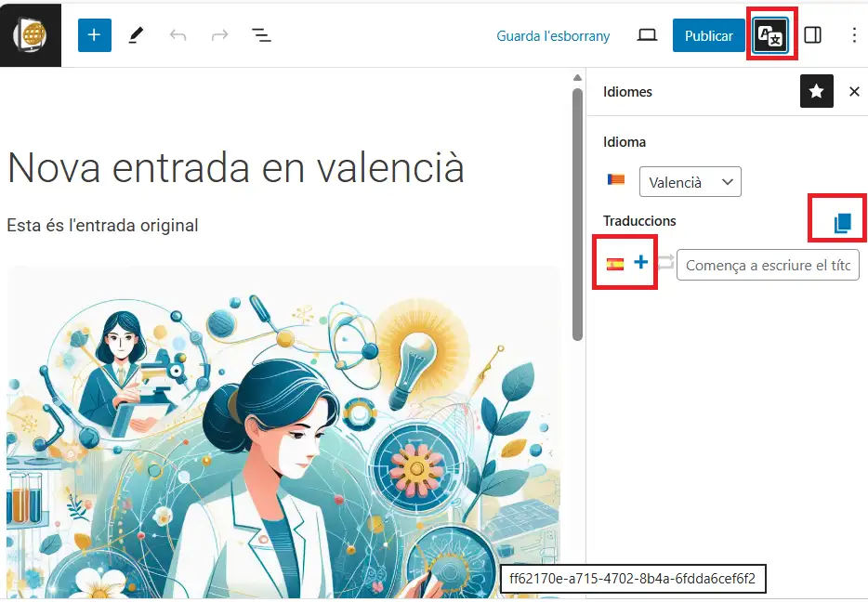Open the block inserter plus button

[94, 35]
